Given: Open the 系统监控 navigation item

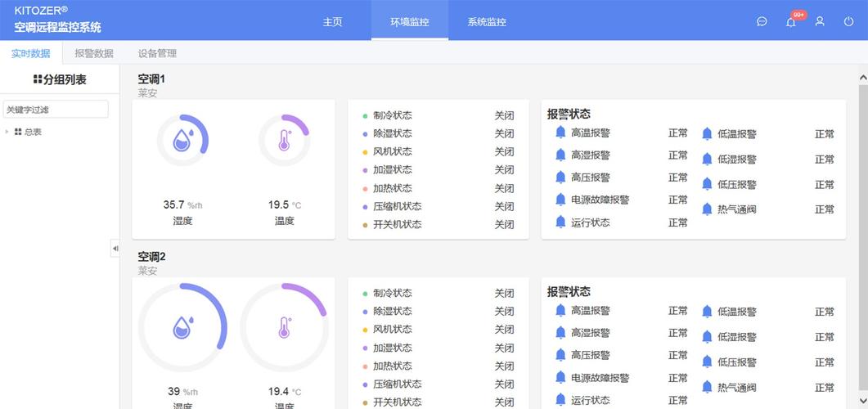Looking at the screenshot, I should pyautogui.click(x=487, y=22).
